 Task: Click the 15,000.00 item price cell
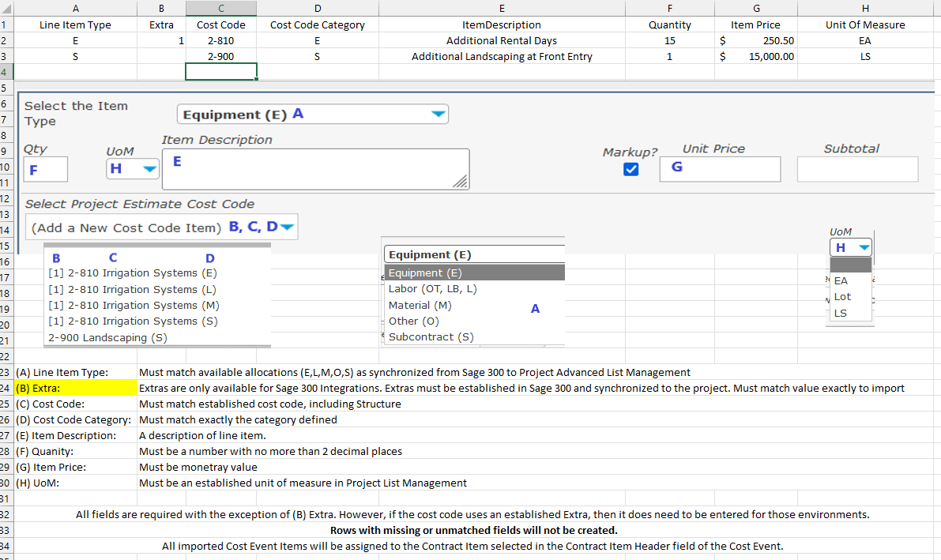coord(756,56)
